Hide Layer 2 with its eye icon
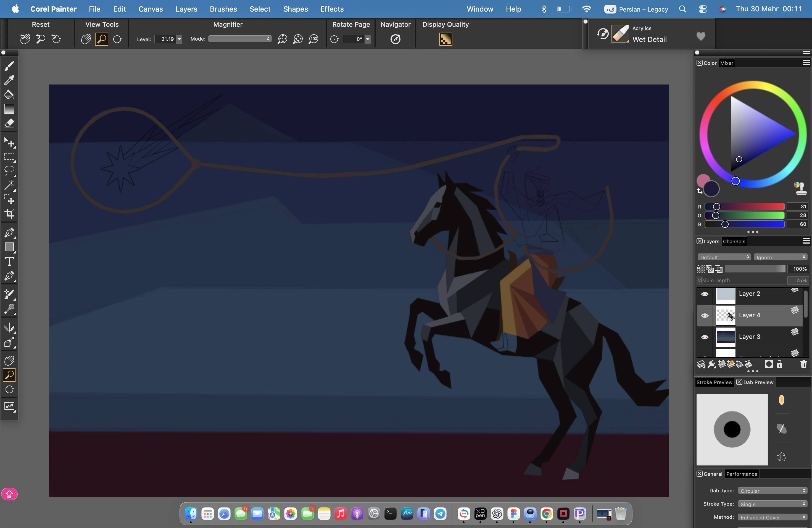Image resolution: width=812 pixels, height=528 pixels. (x=705, y=294)
